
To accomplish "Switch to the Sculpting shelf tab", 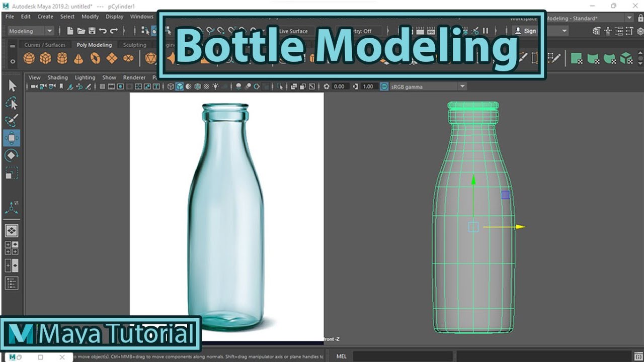I will coord(135,45).
